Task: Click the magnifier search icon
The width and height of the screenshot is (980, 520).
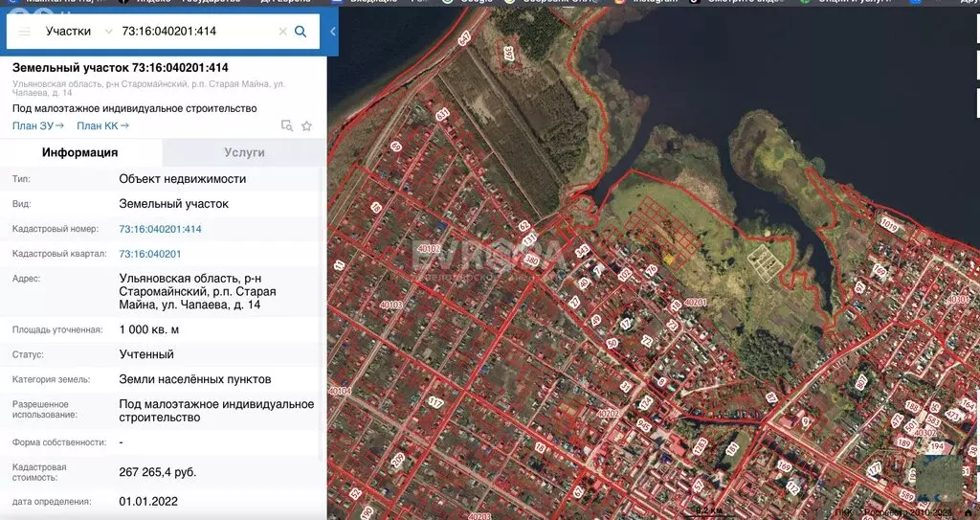Action: tap(301, 32)
